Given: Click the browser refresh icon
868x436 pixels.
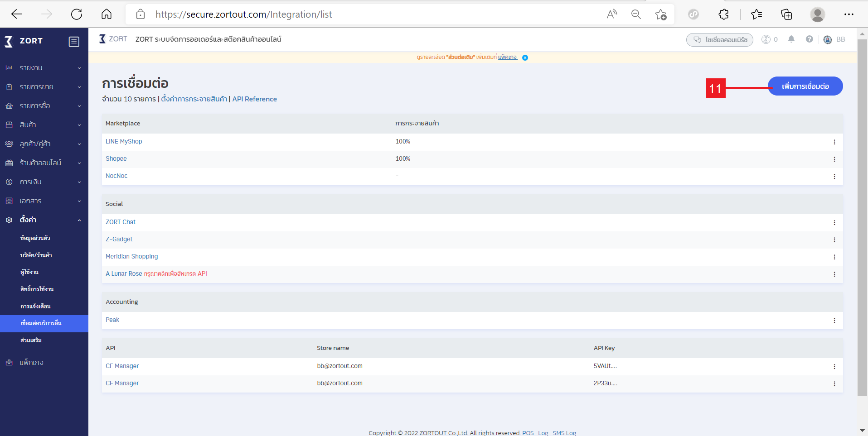Looking at the screenshot, I should coord(77,14).
